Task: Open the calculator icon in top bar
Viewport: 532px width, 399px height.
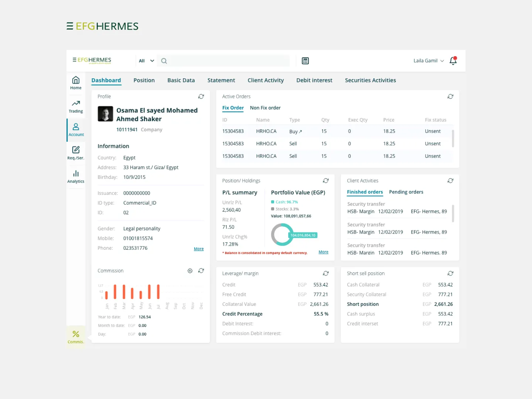Action: 305,61
